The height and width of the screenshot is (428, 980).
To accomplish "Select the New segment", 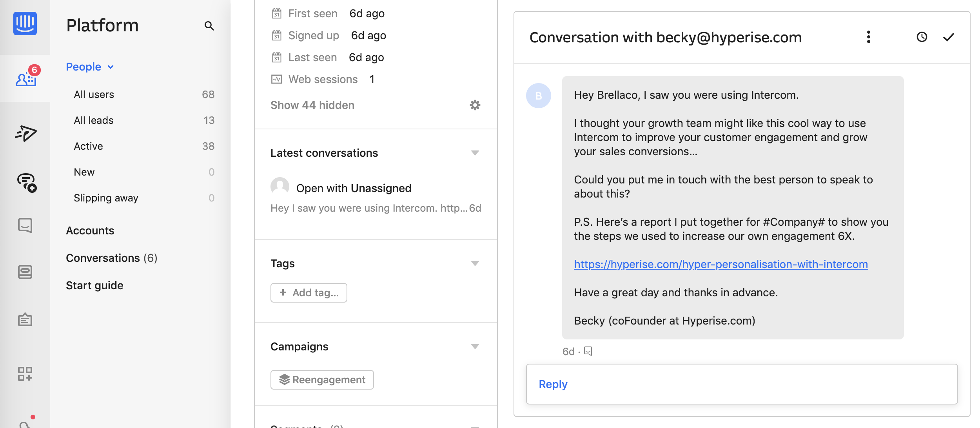I will pos(144,172).
